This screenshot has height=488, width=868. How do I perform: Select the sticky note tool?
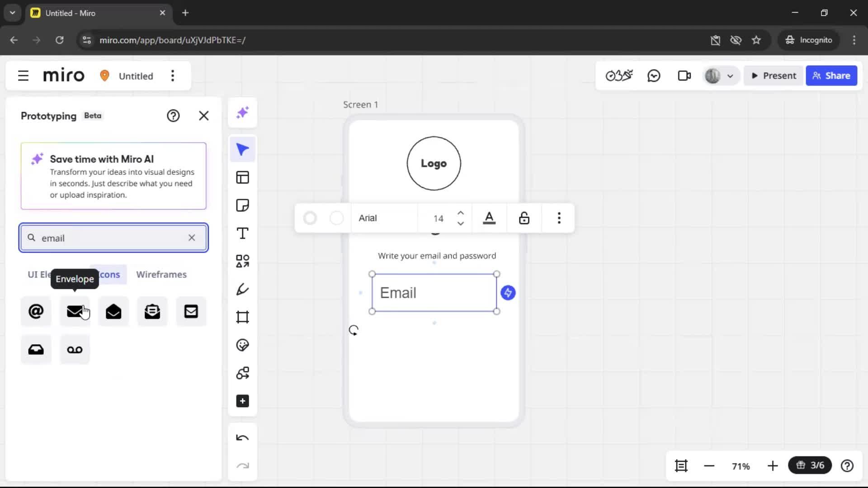(243, 206)
